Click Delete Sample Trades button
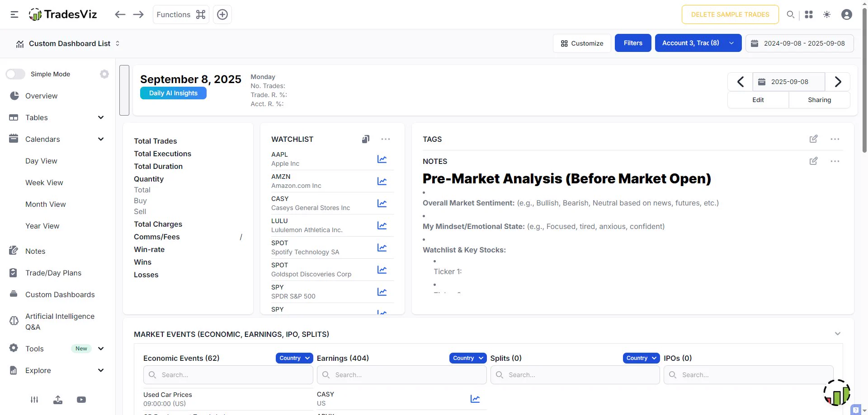The image size is (868, 415). 730,14
